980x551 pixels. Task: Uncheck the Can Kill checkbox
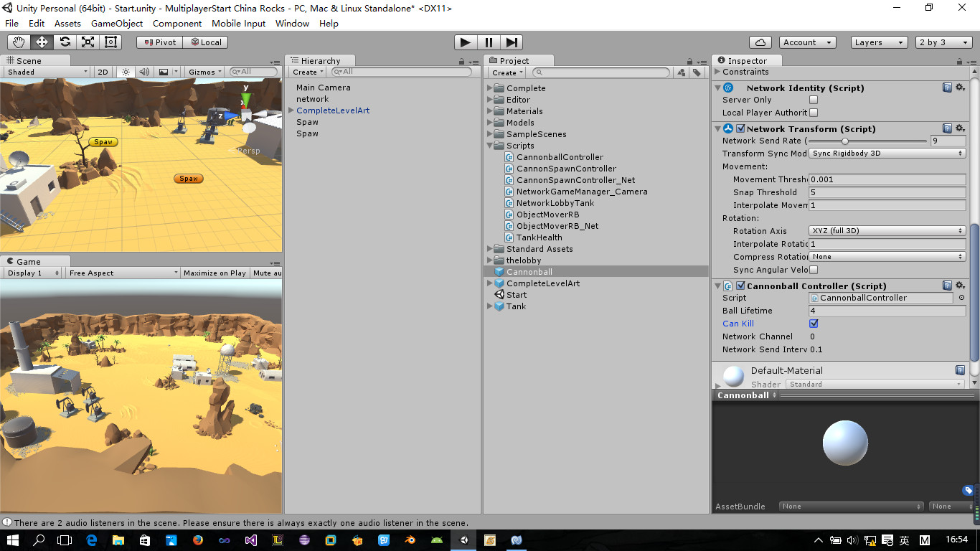click(x=814, y=324)
